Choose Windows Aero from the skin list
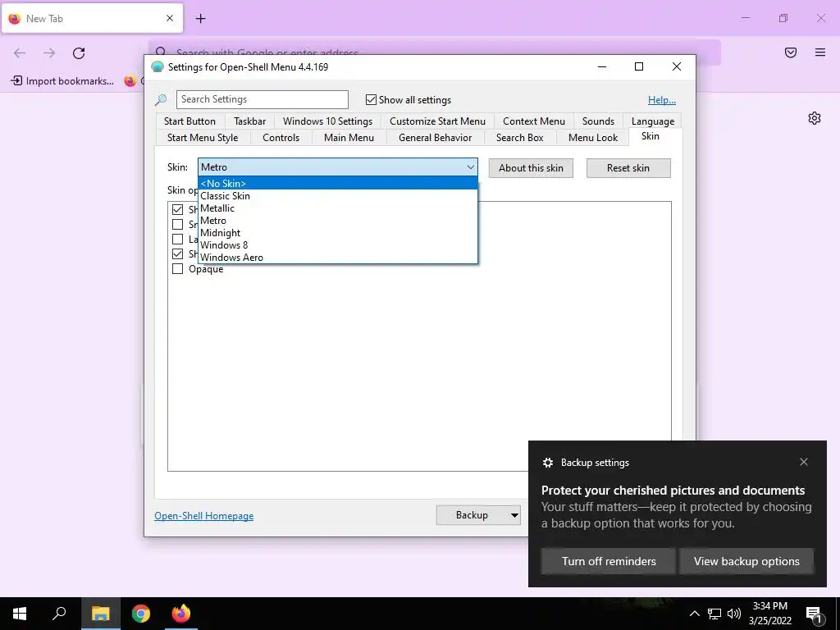Viewport: 840px width, 630px height. [337, 257]
